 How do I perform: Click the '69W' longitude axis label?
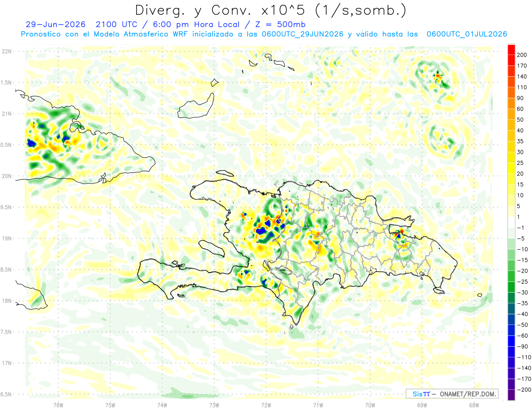(422, 405)
